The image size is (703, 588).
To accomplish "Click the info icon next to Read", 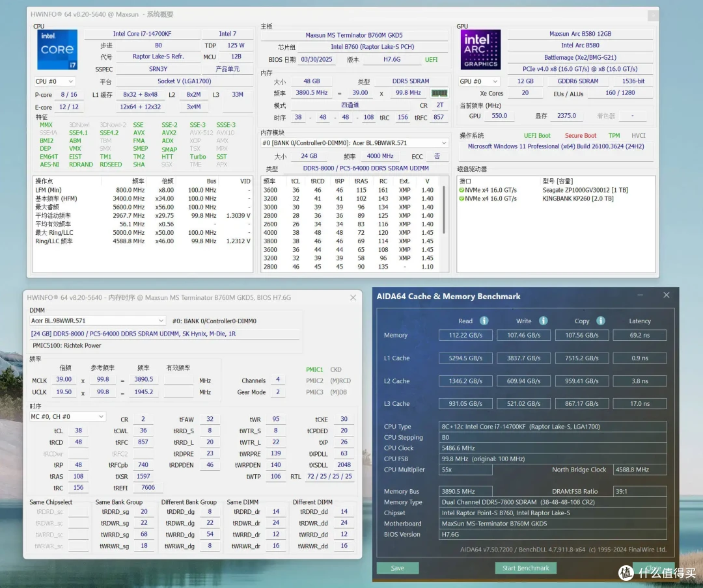I will tap(484, 321).
